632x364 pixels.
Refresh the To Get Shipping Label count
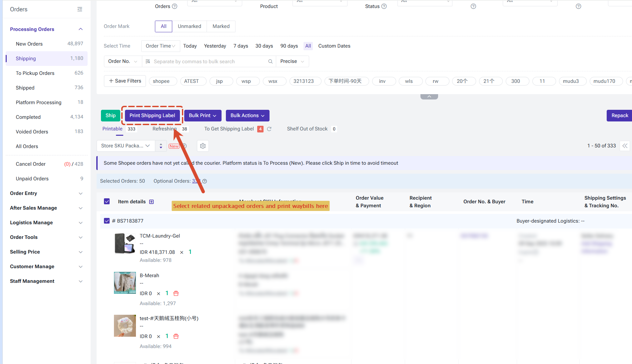click(x=269, y=129)
